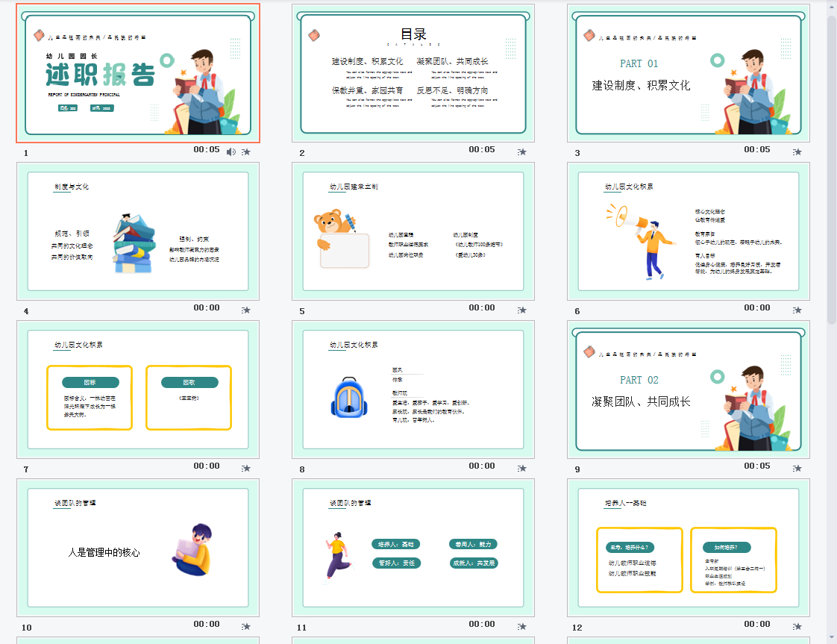
Task: Click slide number 9 label
Action: point(577,469)
